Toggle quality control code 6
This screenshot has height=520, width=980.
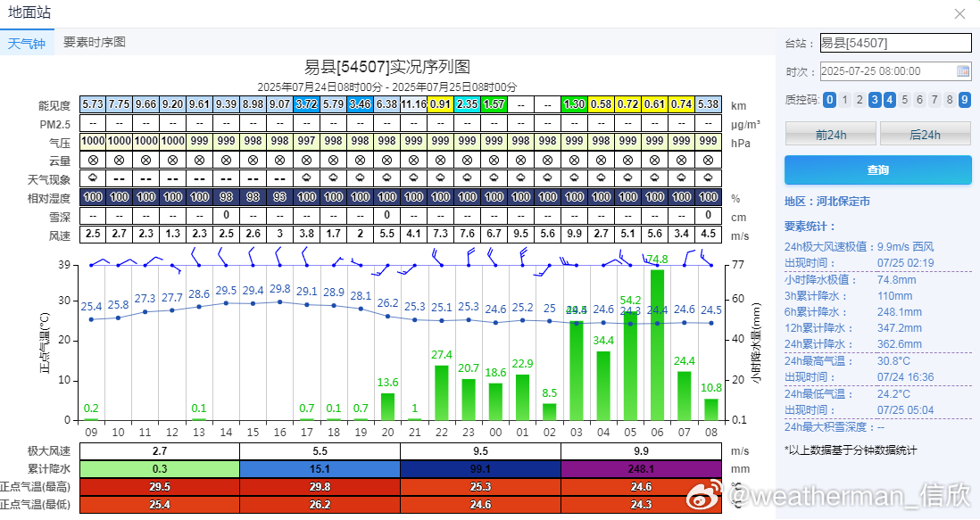pos(919,99)
